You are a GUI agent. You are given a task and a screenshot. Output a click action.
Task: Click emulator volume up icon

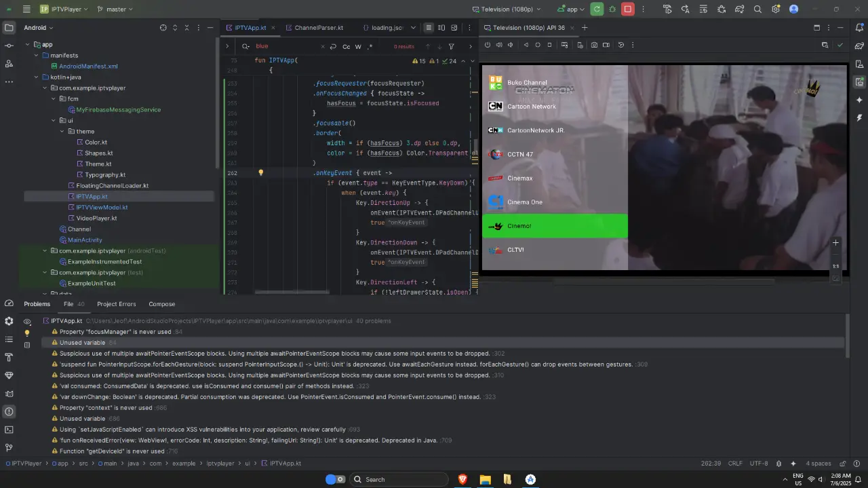(498, 45)
